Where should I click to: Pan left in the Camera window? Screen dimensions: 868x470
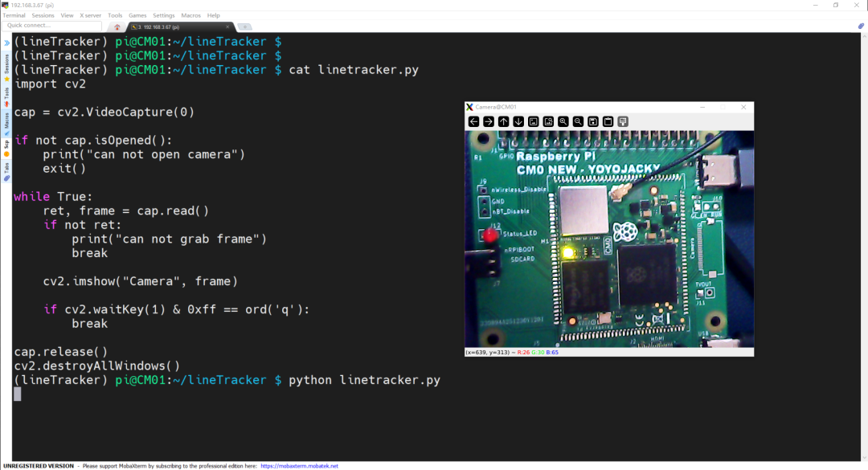[x=473, y=122]
